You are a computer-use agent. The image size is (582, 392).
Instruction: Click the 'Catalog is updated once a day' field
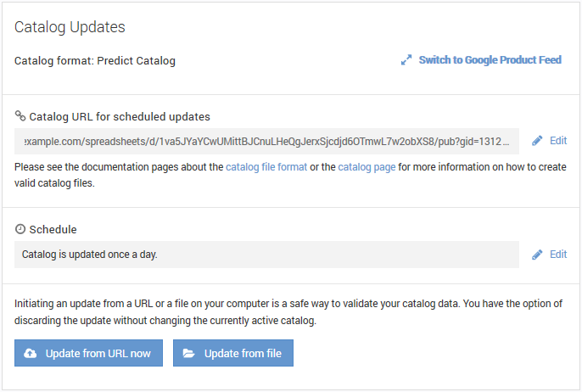(x=266, y=254)
